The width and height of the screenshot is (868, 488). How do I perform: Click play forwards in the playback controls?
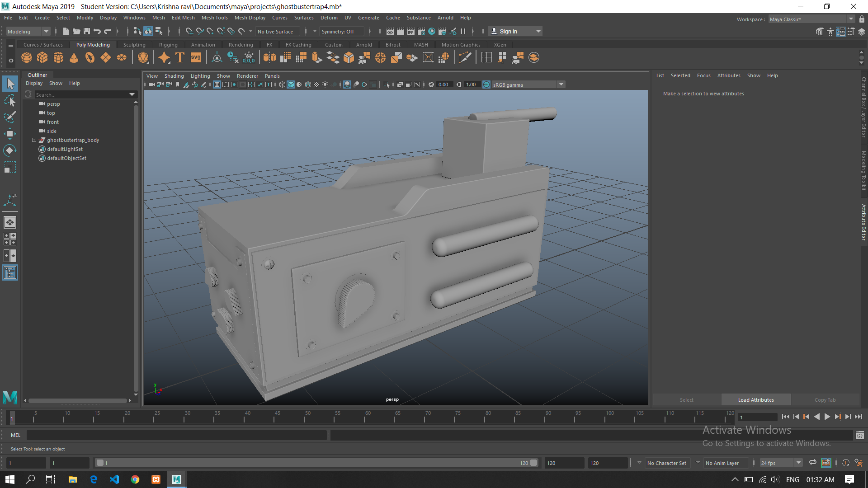pyautogui.click(x=827, y=417)
